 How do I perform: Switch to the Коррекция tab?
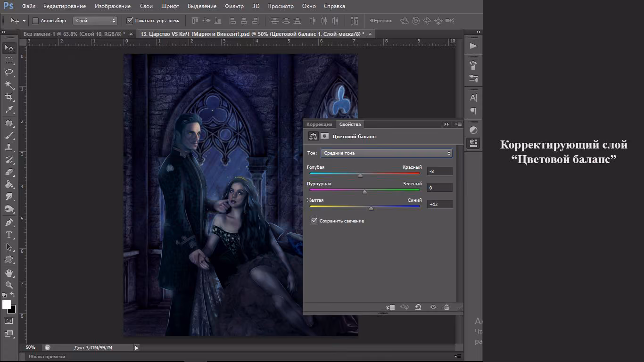[319, 124]
